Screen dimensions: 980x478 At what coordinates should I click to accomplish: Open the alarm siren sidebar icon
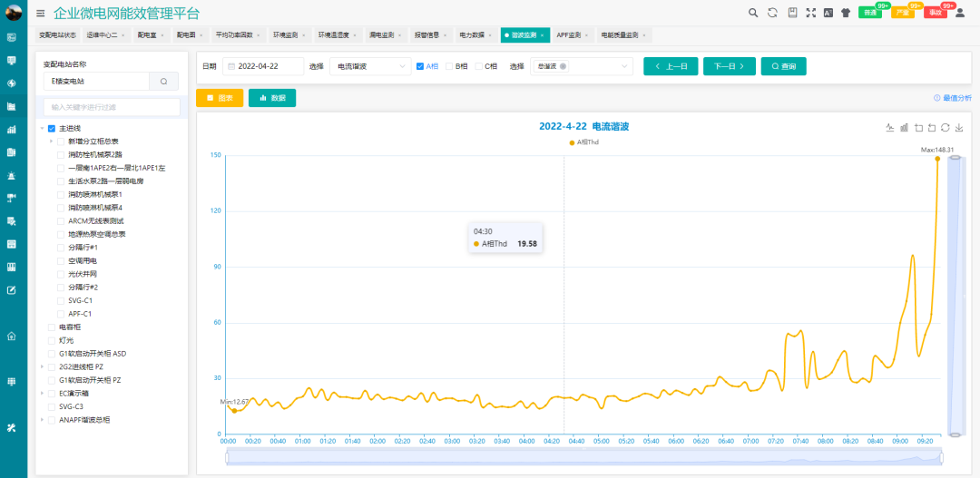click(11, 176)
